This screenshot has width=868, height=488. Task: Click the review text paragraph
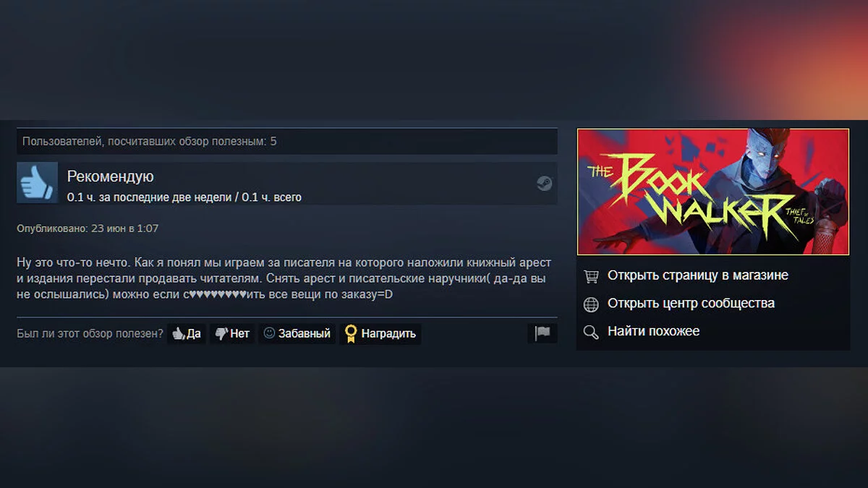(284, 278)
